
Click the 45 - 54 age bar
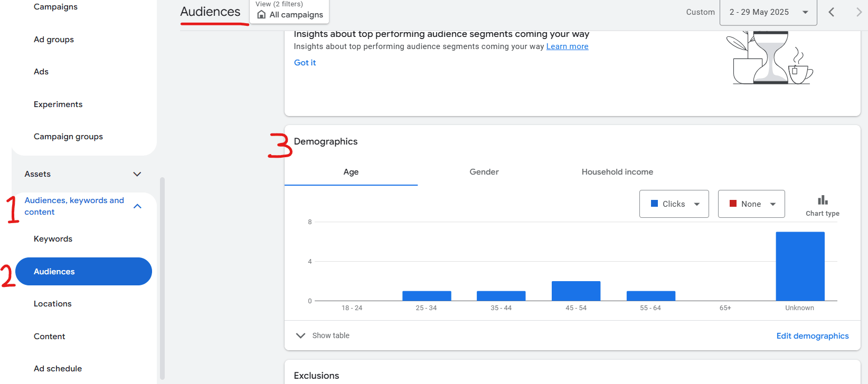(x=576, y=291)
